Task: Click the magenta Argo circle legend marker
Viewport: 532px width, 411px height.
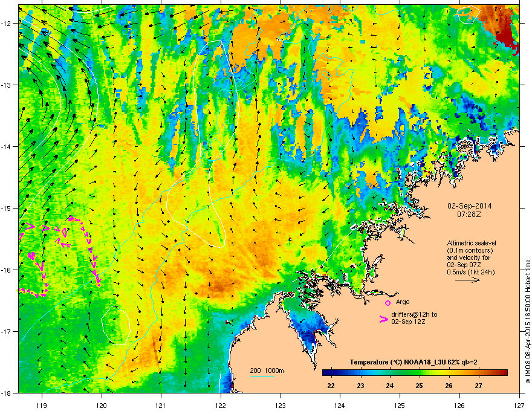Action: [388, 303]
